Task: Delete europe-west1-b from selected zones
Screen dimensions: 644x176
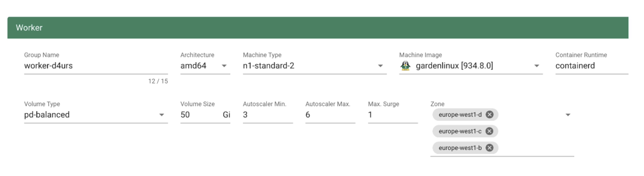Action: click(x=489, y=148)
